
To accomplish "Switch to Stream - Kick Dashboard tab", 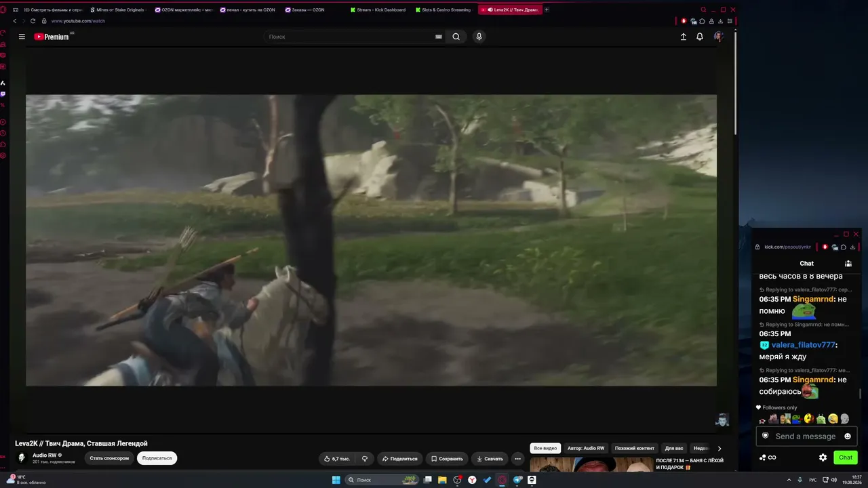I will [379, 9].
